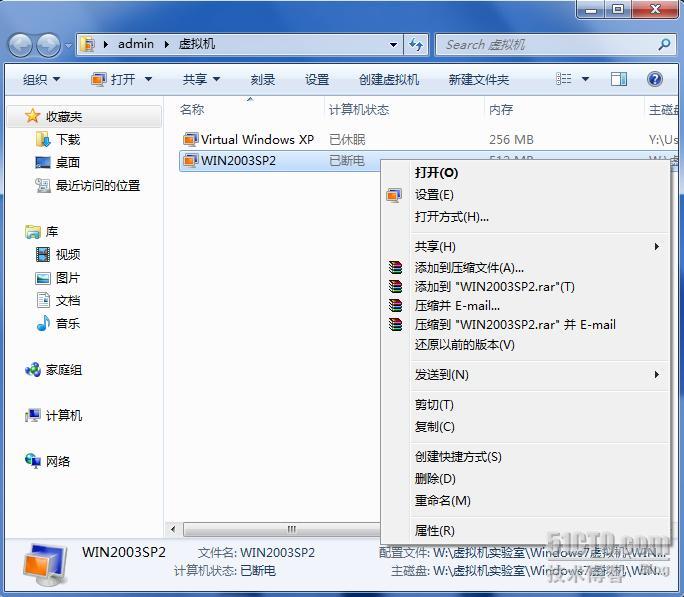Image resolution: width=684 pixels, height=597 pixels.
Task: Choose 添加到 "WIN2003SP2.rar"(T)
Action: point(526,287)
